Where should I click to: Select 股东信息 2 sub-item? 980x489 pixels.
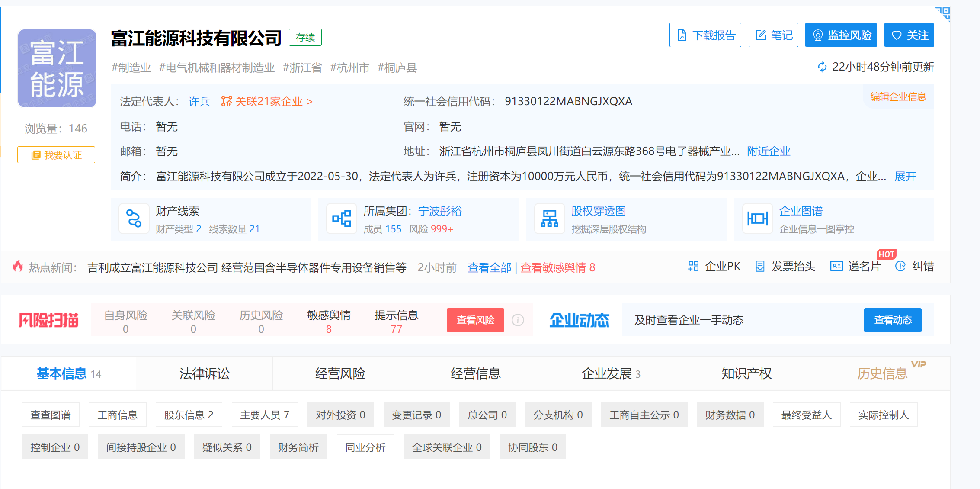(189, 415)
